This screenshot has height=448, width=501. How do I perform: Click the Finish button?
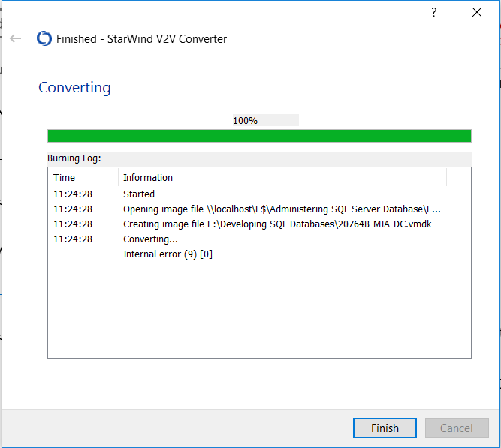pos(385,428)
